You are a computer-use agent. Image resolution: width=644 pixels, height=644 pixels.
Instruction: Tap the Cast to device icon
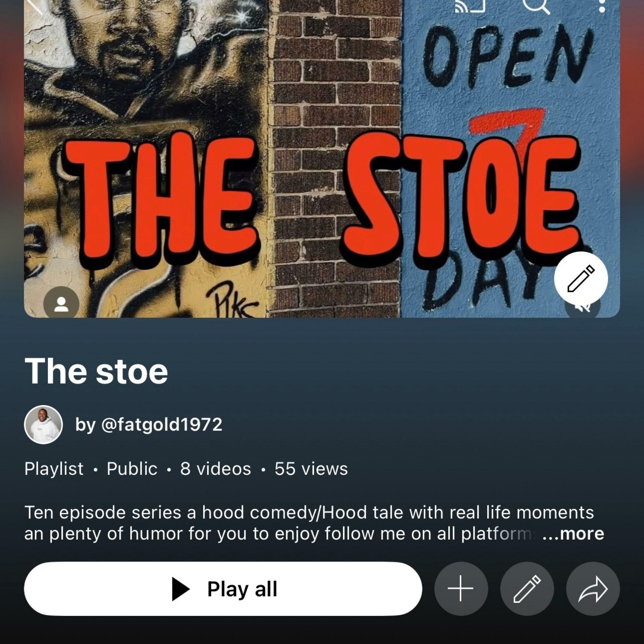(470, 6)
